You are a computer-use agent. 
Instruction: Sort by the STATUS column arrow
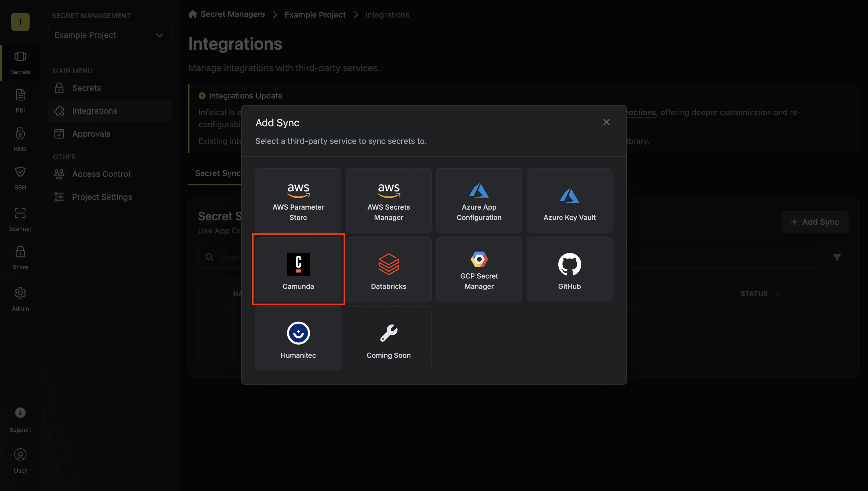(x=778, y=294)
